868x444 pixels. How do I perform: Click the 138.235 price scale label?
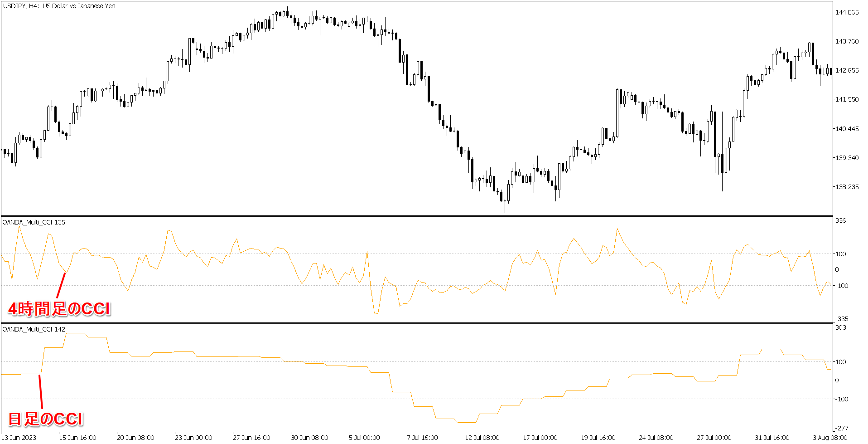coord(847,187)
